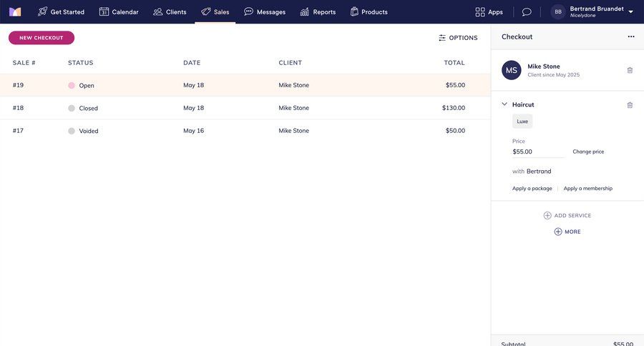Open the Checkout three-dots menu
The image size is (644, 346).
click(x=631, y=36)
